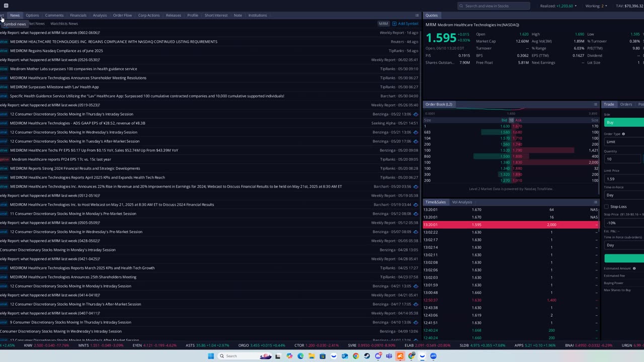Image resolution: width=644 pixels, height=362 pixels.
Task: Click the Search and view in Stocks field
Action: pyautogui.click(x=494, y=6)
